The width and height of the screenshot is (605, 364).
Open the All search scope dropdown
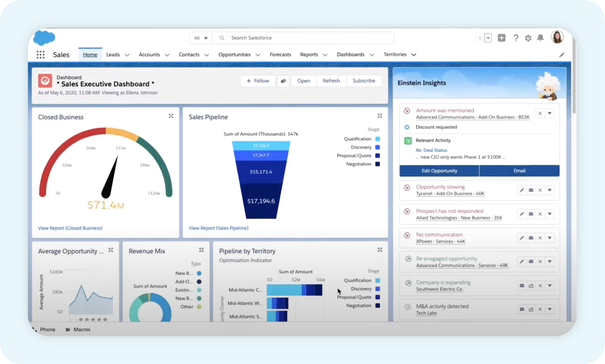tap(200, 38)
